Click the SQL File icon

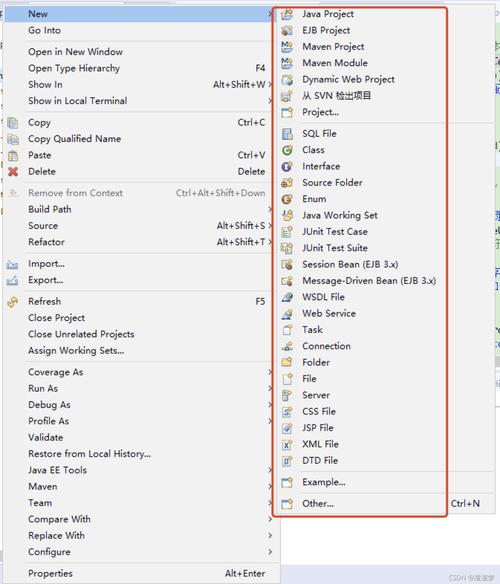tap(287, 134)
